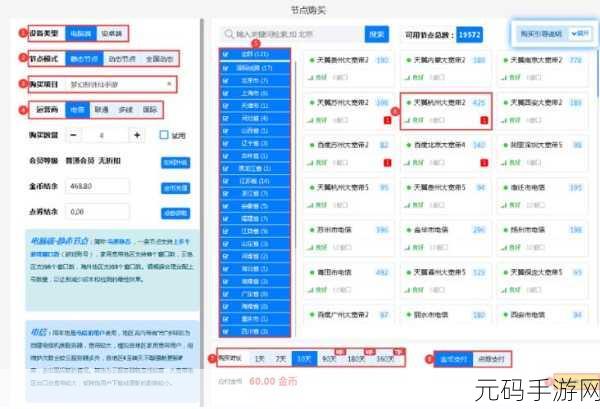Click the node keyword search field
600x409 pixels.
[292, 34]
